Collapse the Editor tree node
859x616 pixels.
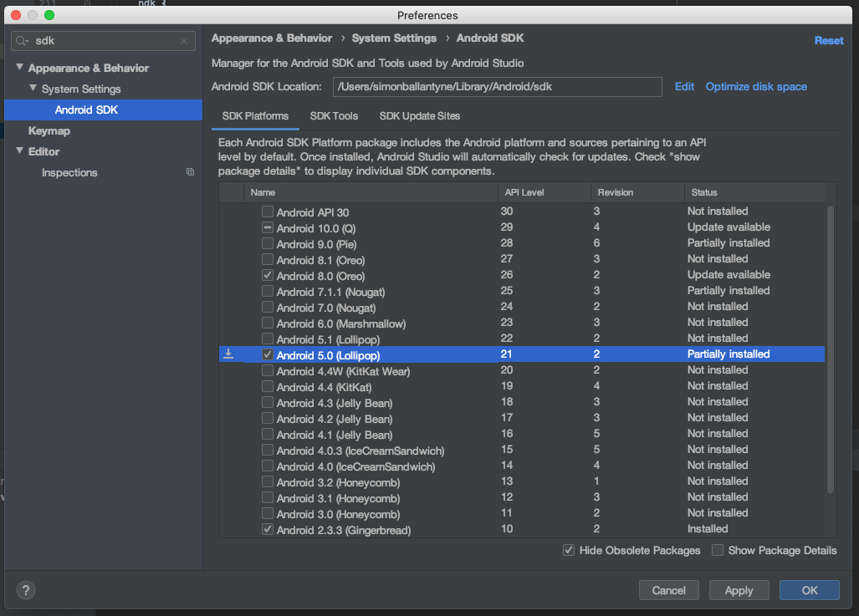pyautogui.click(x=20, y=150)
